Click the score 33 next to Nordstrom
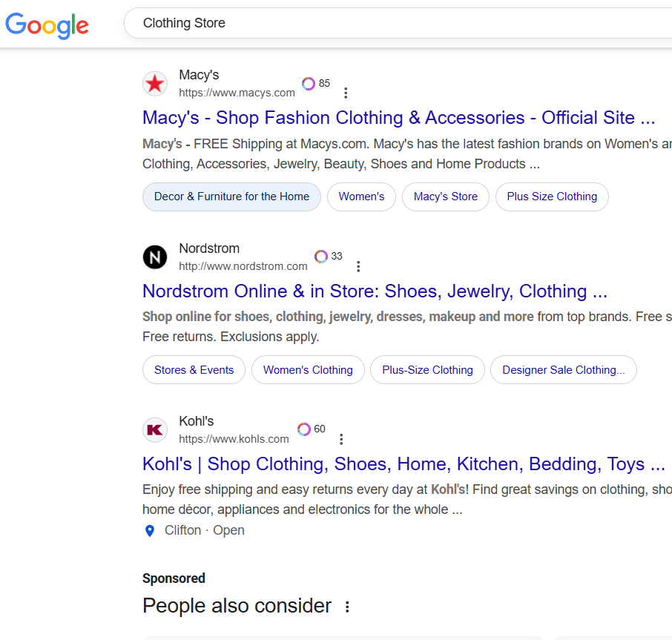 [x=337, y=256]
